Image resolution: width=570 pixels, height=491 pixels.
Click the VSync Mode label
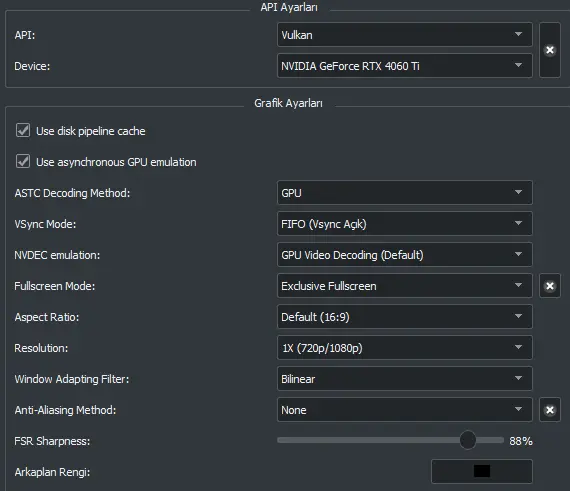45,224
